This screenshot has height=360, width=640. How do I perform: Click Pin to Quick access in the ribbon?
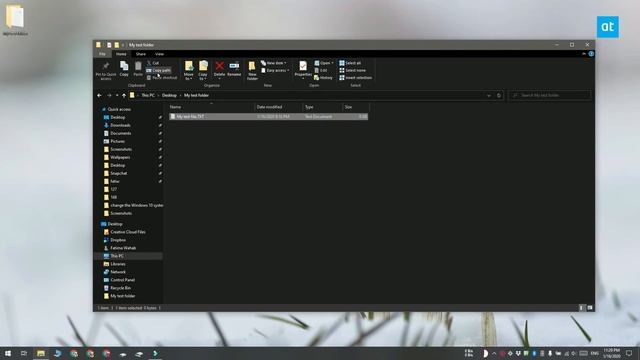click(x=106, y=71)
